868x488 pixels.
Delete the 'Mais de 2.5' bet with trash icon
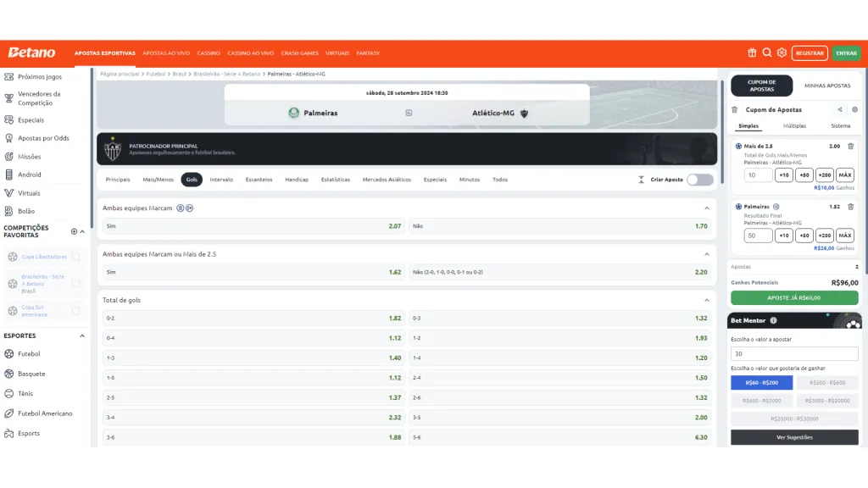(851, 147)
